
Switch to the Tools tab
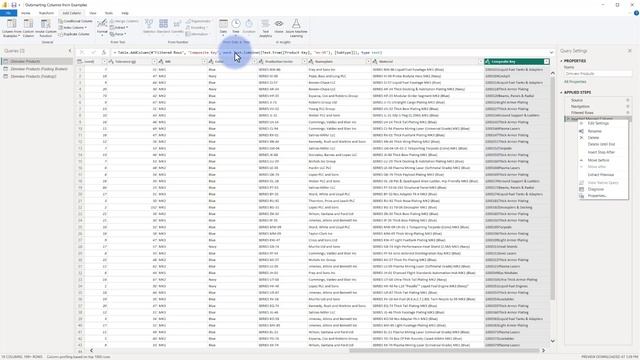click(109, 13)
